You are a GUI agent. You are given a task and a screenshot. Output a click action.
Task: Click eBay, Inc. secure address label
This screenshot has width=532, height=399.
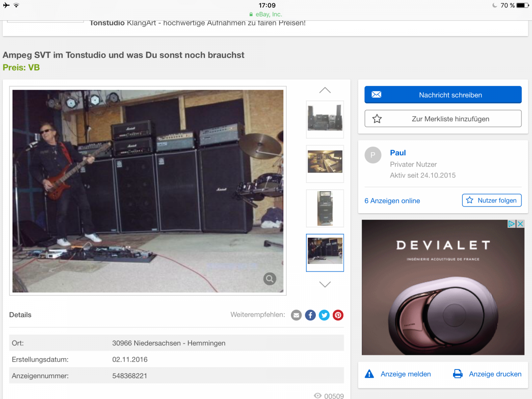[266, 14]
